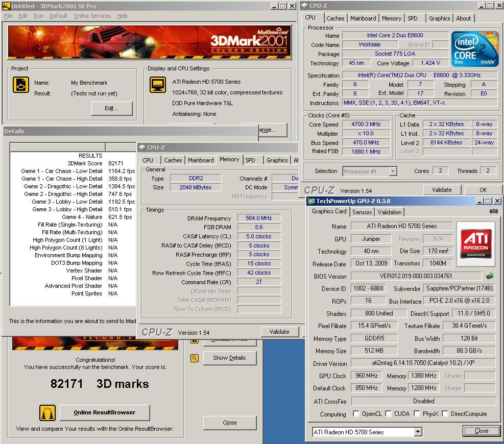This screenshot has height=444, width=504.
Task: Click the 3DMark2001 app icon in title bar
Action: tap(7, 6)
